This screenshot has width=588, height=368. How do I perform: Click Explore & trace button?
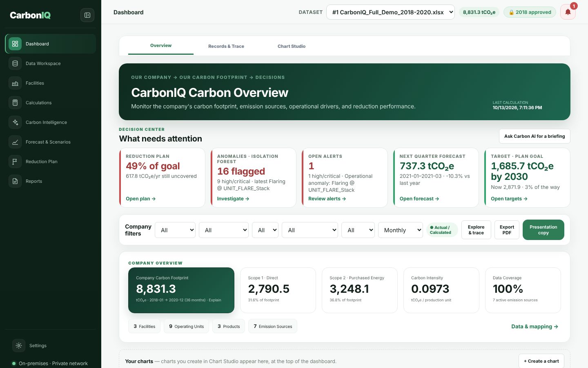point(476,230)
